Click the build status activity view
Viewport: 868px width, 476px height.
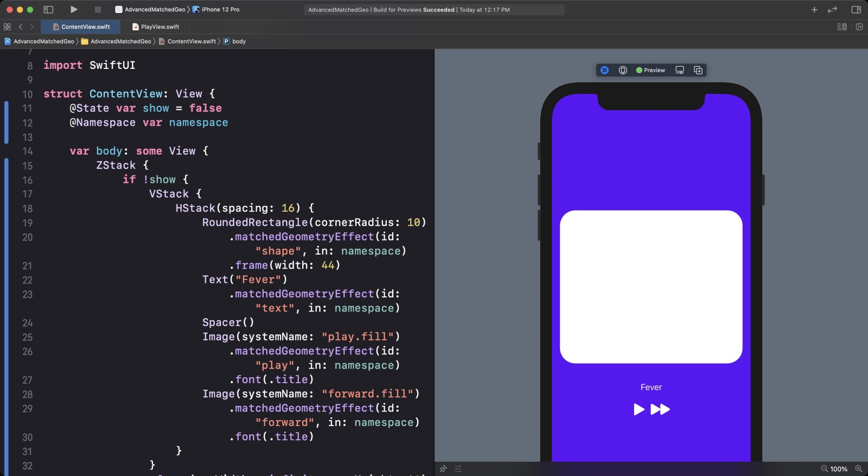coord(434,9)
